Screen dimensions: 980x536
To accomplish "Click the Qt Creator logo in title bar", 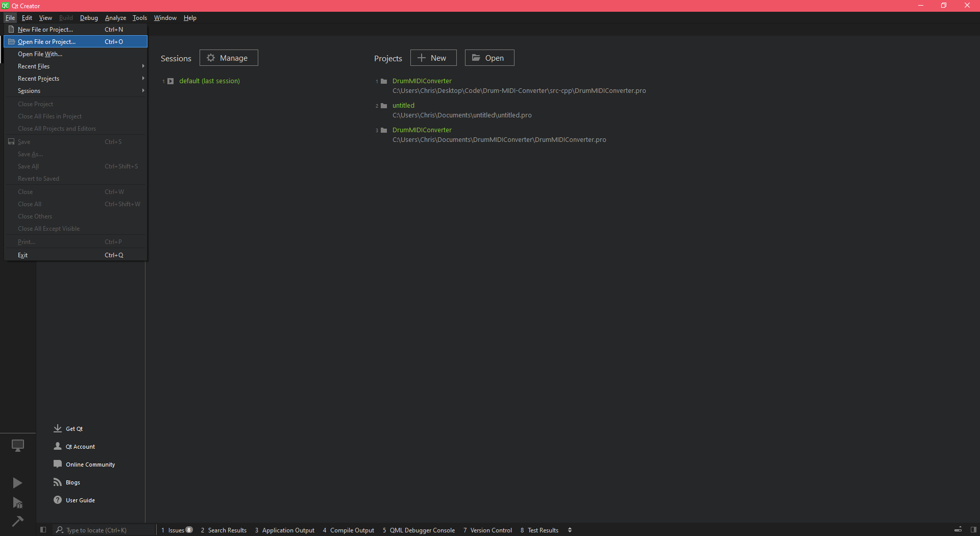I will point(5,6).
